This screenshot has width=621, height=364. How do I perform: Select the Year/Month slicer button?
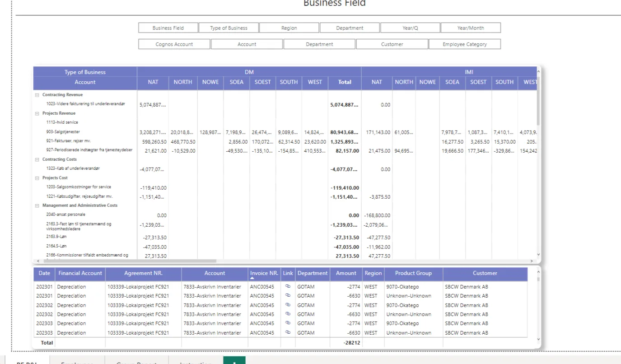point(471,28)
